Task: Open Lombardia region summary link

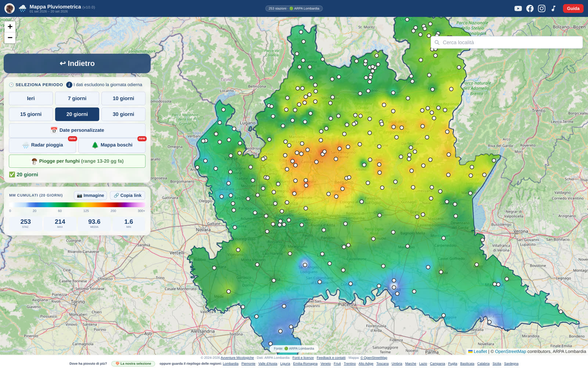Action: tap(231, 364)
